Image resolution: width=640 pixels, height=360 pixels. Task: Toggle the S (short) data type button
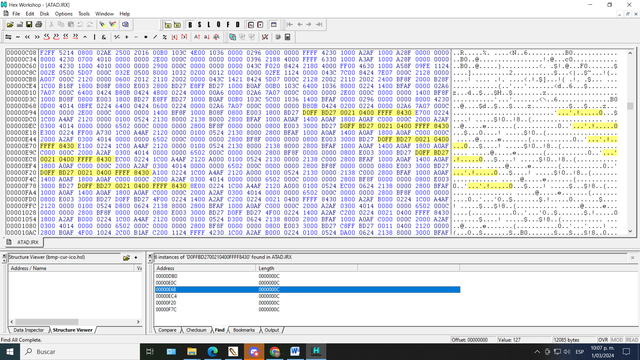[199, 24]
